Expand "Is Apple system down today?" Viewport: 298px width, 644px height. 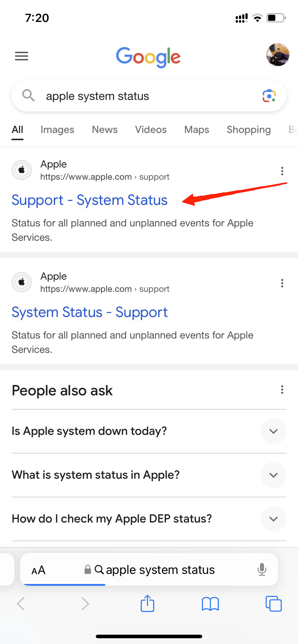(x=273, y=431)
